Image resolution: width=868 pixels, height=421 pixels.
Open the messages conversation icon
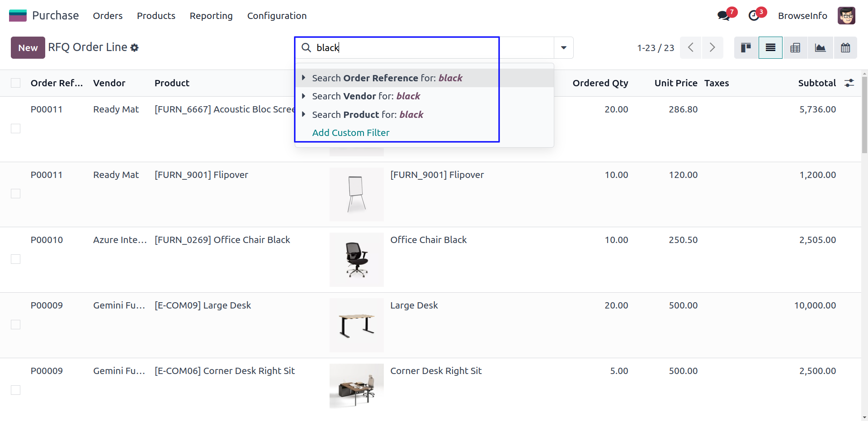pos(723,16)
